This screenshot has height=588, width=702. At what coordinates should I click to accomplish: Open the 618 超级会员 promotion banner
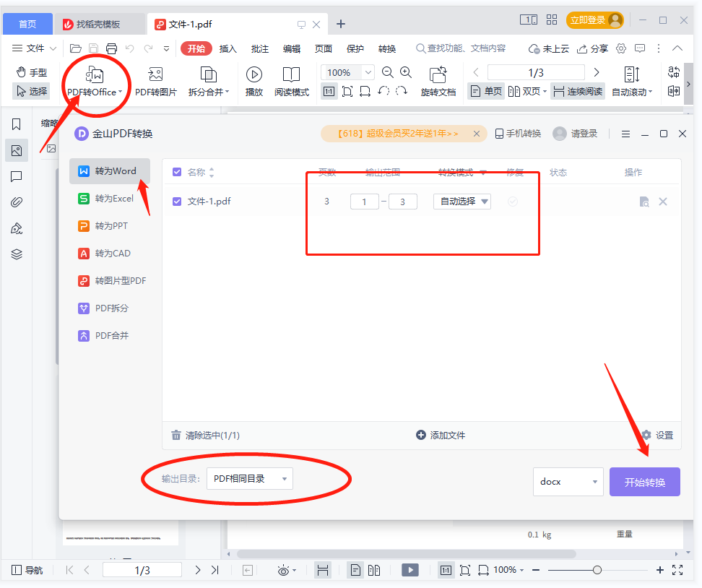(396, 134)
